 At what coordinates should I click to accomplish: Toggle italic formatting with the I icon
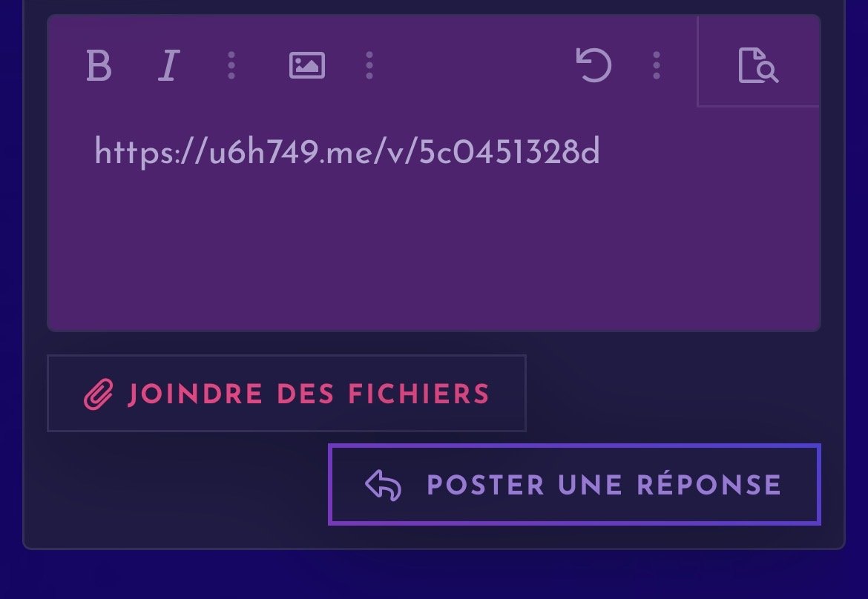click(x=169, y=66)
